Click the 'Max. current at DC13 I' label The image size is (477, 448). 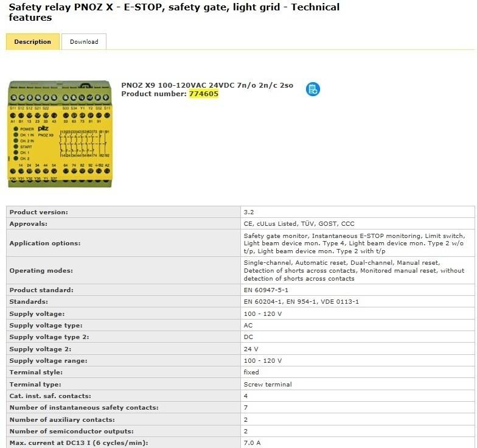(x=79, y=443)
